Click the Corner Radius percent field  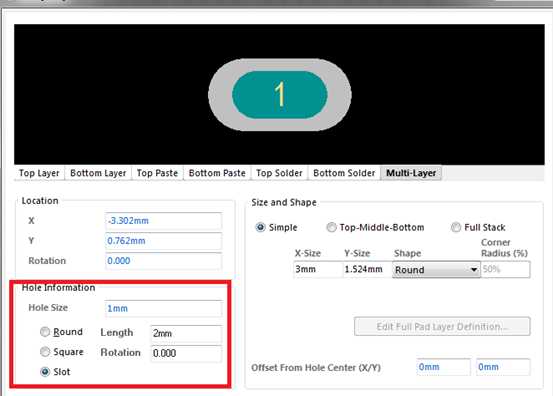(505, 269)
